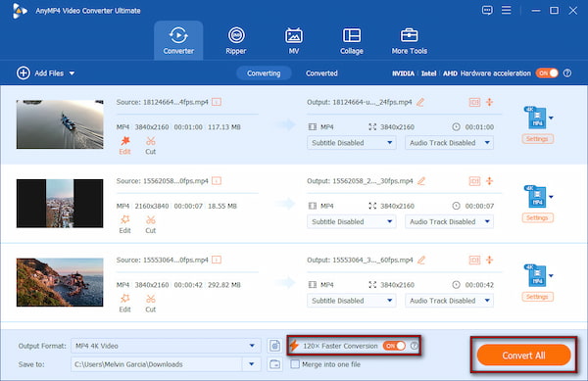Click the enhance icon for 15553064 output
Image resolution: width=588 pixels, height=381 pixels.
point(489,260)
